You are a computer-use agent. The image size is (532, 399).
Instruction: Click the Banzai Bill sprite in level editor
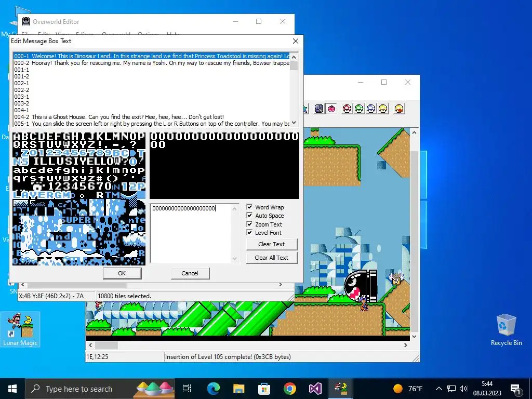(x=361, y=286)
